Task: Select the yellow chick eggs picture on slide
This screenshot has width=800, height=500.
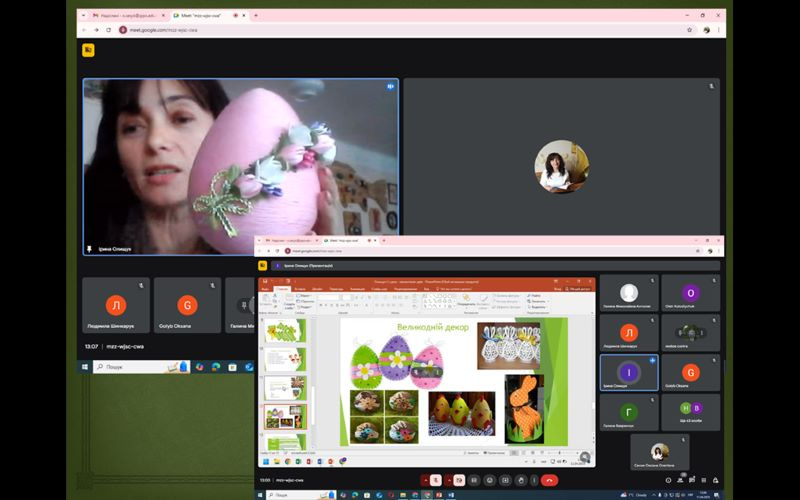Action: coord(462,414)
